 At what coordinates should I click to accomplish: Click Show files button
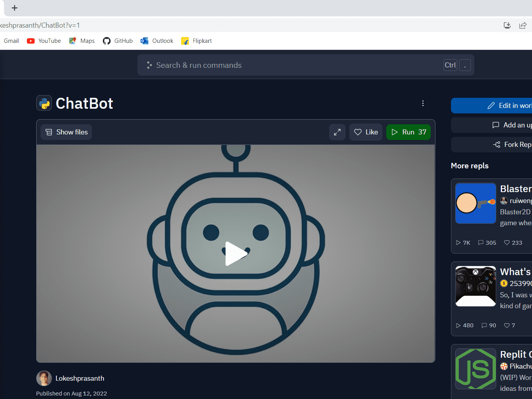click(66, 132)
